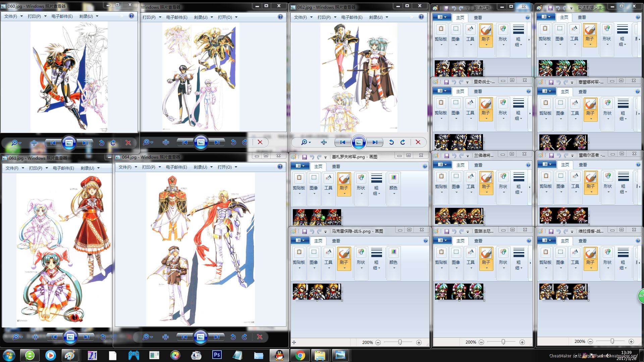Play slideshow in the 062.jpg viewer

click(359, 142)
